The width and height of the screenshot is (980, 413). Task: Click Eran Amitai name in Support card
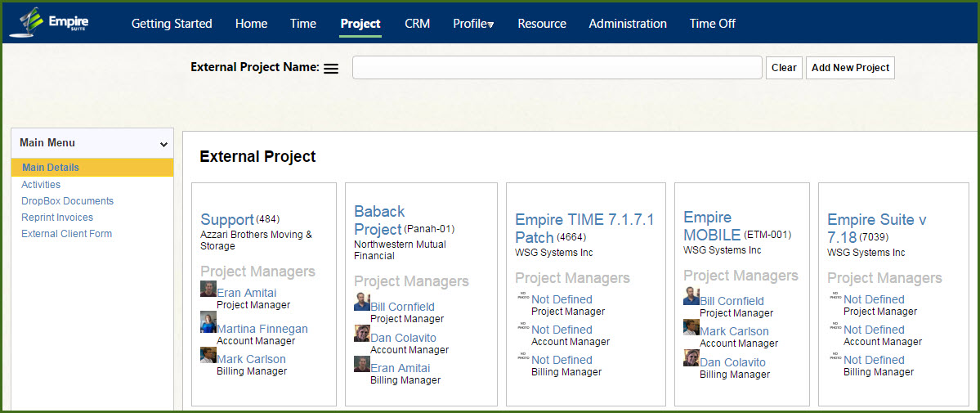tap(246, 293)
